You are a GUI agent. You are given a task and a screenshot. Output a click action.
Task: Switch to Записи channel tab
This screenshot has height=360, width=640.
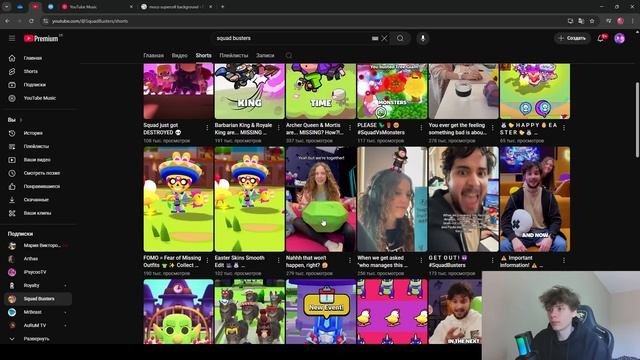pos(265,56)
